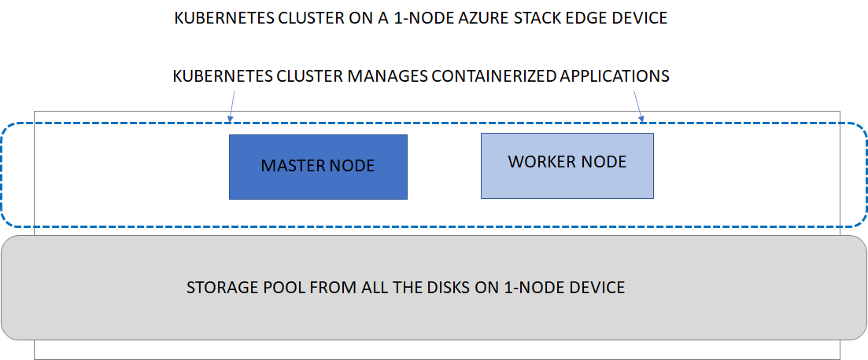The image size is (868, 360).
Task: Click the right arrow above Worker Node
Action: tap(639, 105)
